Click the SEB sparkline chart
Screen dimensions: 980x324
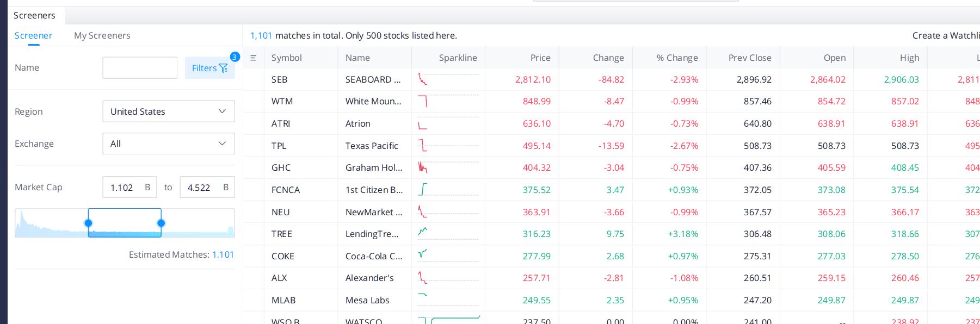click(x=448, y=79)
